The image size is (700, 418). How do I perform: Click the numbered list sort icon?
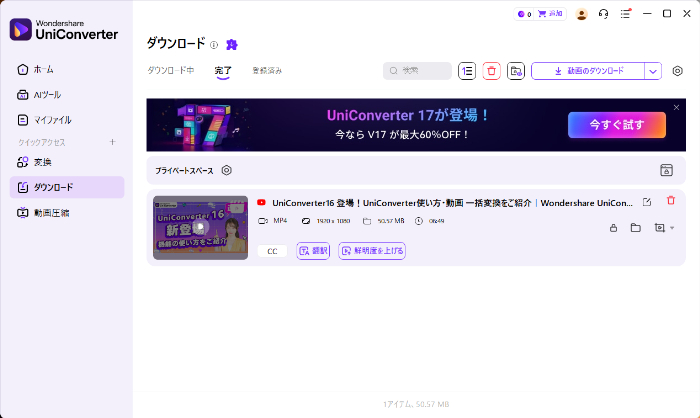pyautogui.click(x=467, y=71)
